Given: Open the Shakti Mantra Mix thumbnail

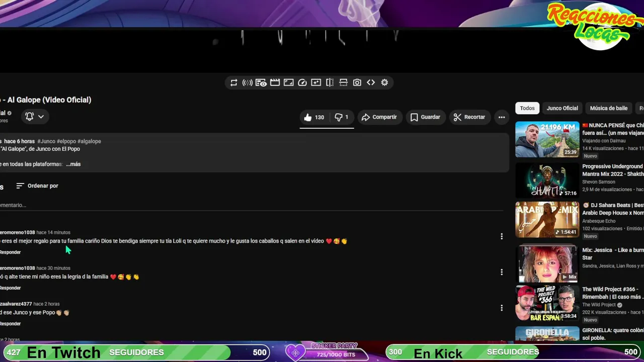Looking at the screenshot, I should tap(547, 180).
